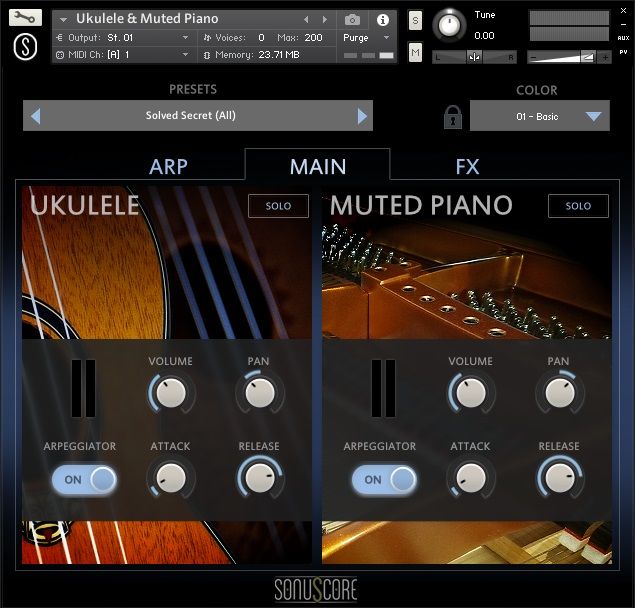Minimize the instrument view with dash icon
Image resolution: width=635 pixels, height=608 pixels.
click(623, 24)
